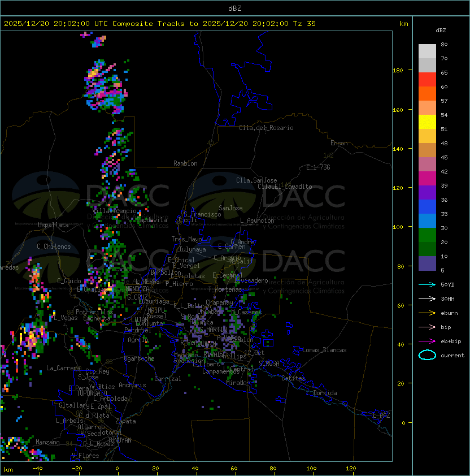Screen dimensions: 470x476
Task: Click the Ramblon place label
Action: 185,163
